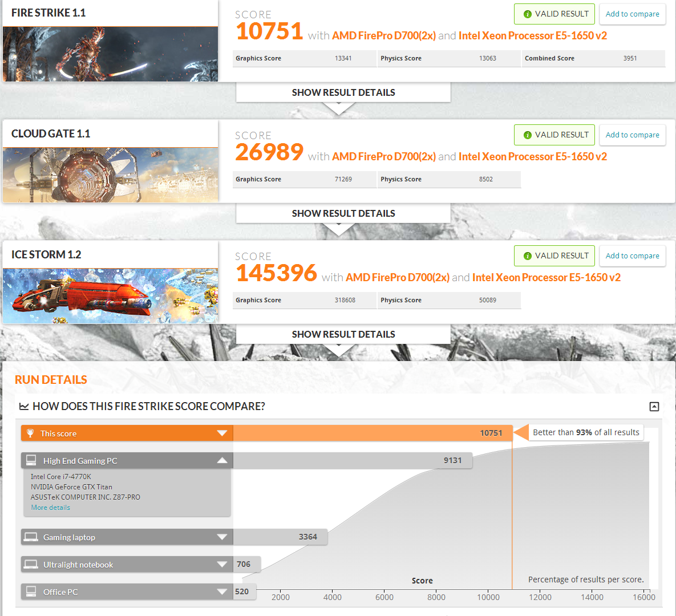Show result details for Ice Storm
Image resolution: width=676 pixels, height=616 pixels.
pyautogui.click(x=343, y=334)
